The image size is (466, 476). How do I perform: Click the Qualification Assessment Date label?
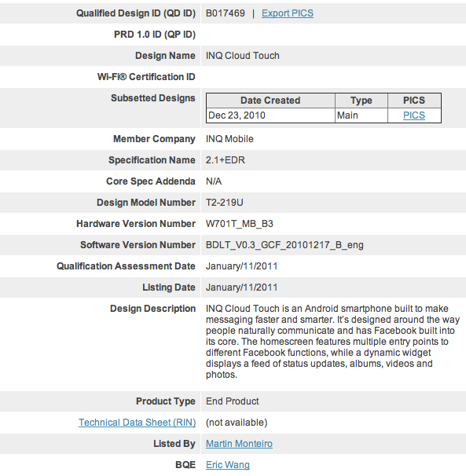point(126,266)
